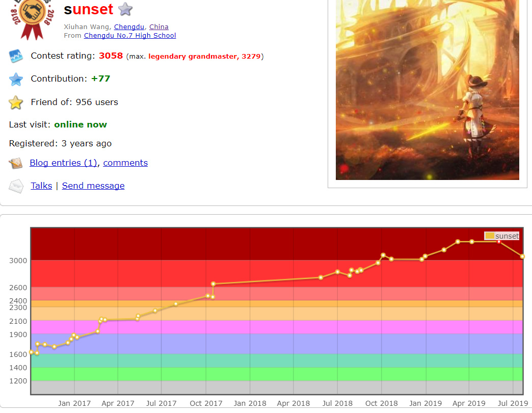Open the Talks link

(41, 186)
